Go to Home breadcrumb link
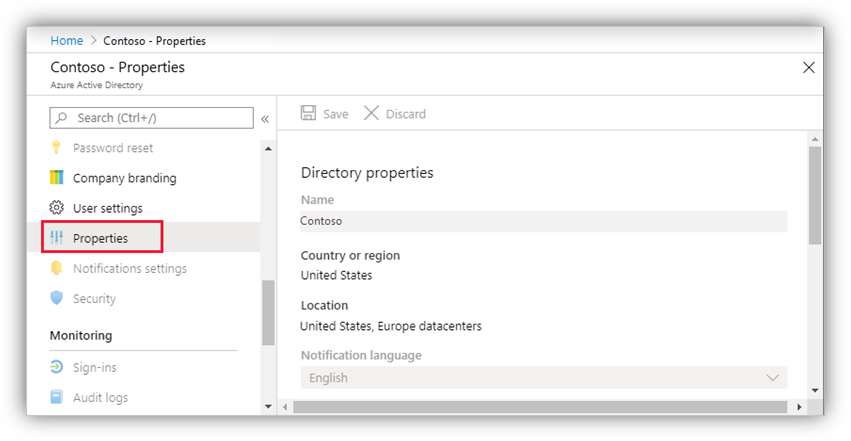Screen dimensions: 851x441 point(67,41)
